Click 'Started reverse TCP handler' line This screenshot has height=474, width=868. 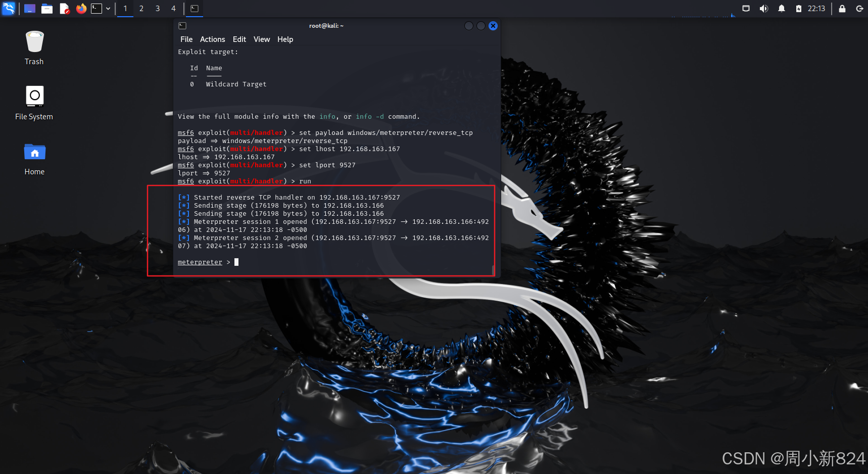point(289,198)
